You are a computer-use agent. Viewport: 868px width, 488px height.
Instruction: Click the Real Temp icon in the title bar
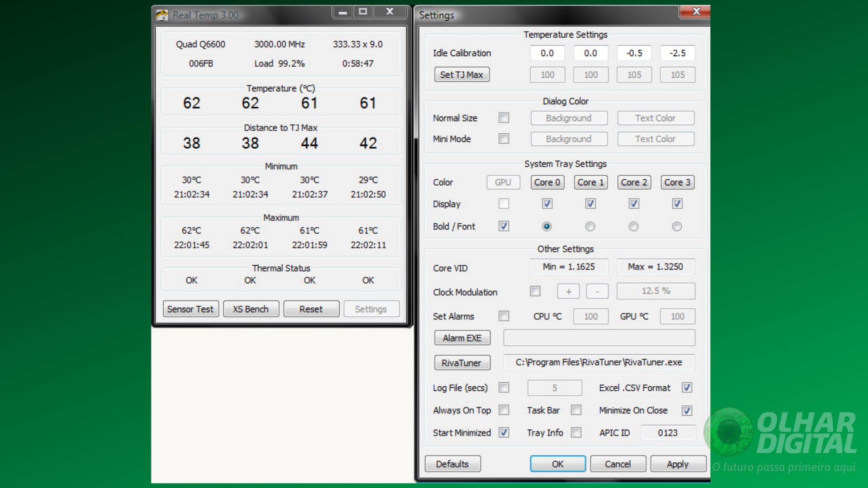pos(161,14)
